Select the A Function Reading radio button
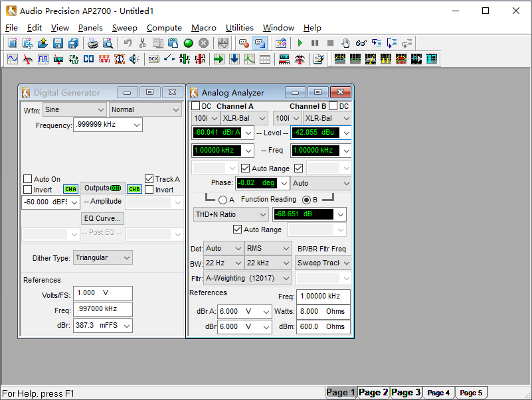The height and width of the screenshot is (400, 532). tap(222, 200)
